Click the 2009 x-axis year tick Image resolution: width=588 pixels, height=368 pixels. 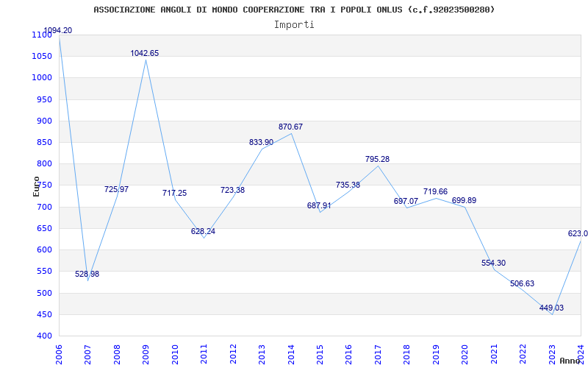[146, 355]
